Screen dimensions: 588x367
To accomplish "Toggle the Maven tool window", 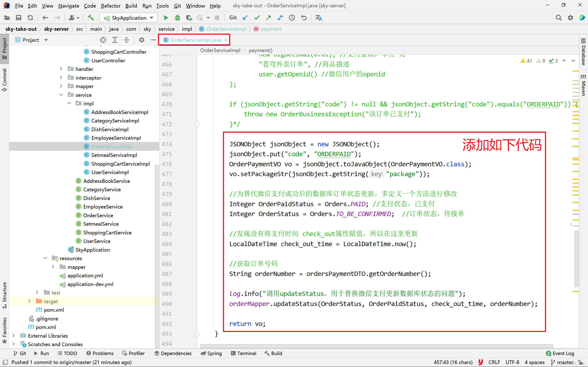I will tap(583, 85).
